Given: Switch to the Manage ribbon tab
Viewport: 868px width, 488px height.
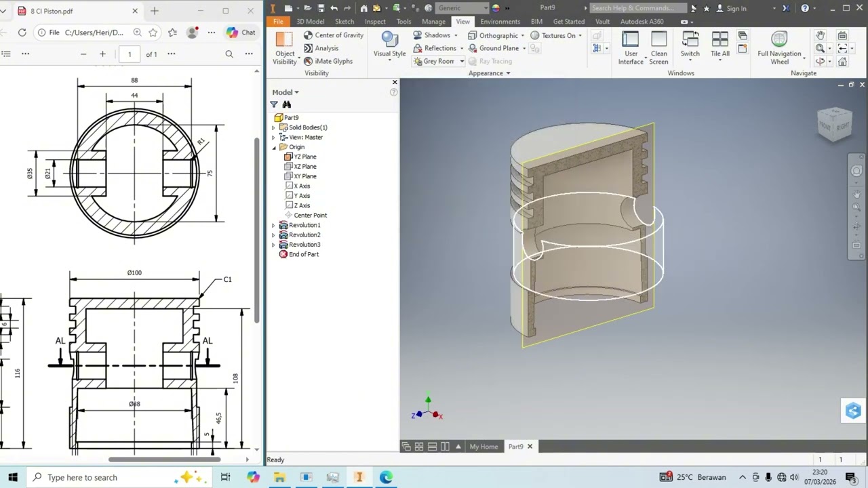Looking at the screenshot, I should 433,22.
